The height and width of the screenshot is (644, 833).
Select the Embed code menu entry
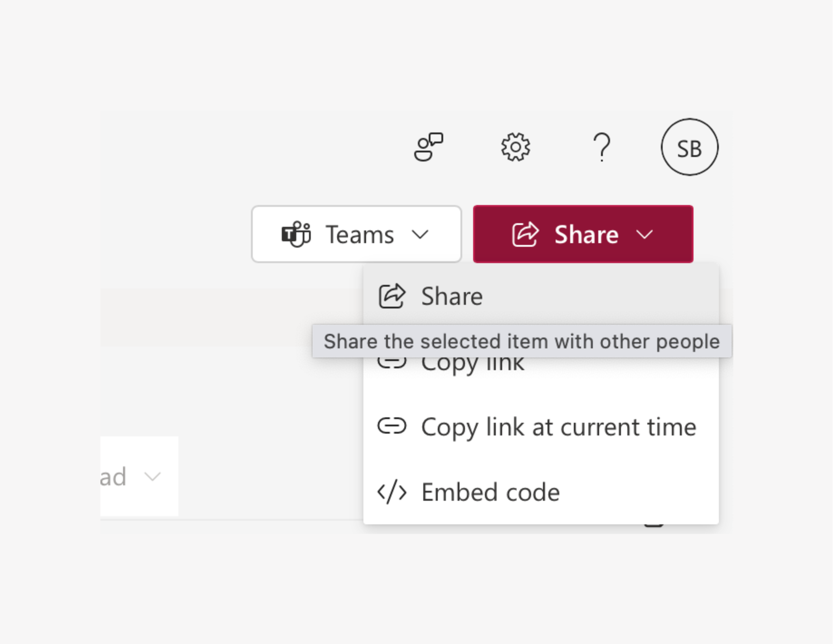490,492
